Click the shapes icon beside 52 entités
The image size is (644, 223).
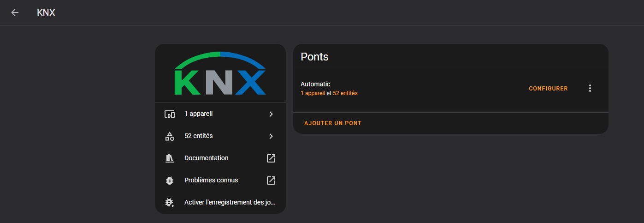(x=170, y=136)
